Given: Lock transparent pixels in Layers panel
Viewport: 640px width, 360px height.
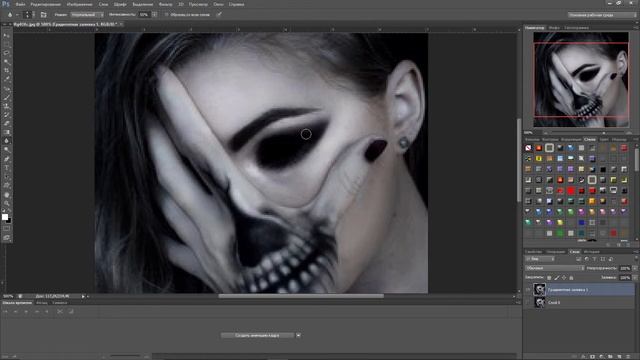Looking at the screenshot, I should (549, 278).
